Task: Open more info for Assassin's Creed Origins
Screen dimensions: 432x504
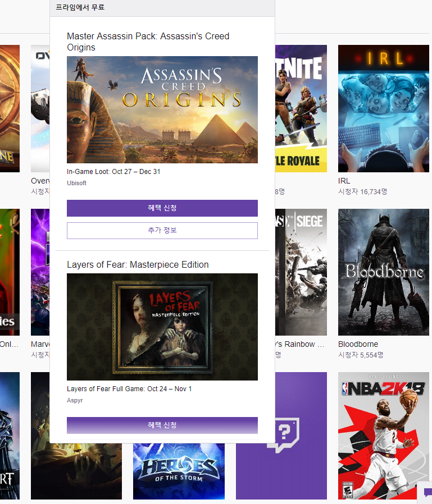Action: [x=162, y=231]
